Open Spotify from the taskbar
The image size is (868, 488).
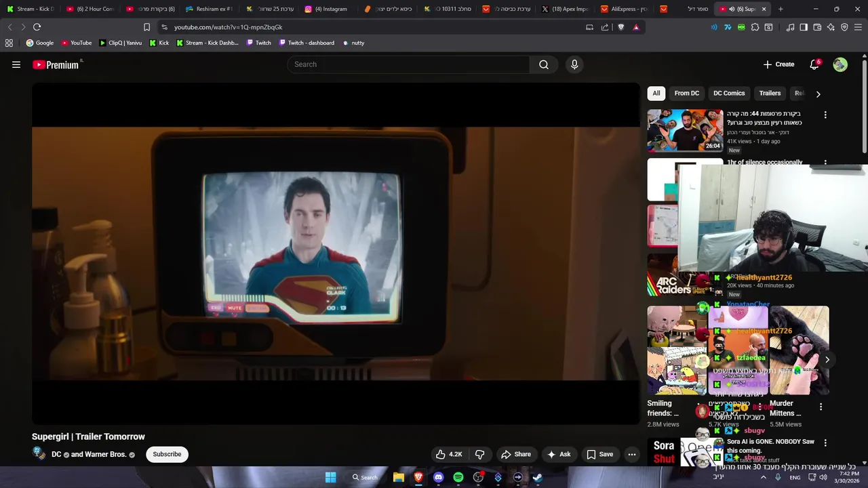coord(458,477)
